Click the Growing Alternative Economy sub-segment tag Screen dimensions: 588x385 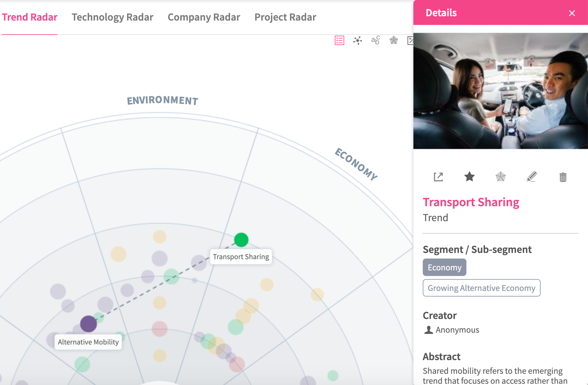pyautogui.click(x=481, y=288)
